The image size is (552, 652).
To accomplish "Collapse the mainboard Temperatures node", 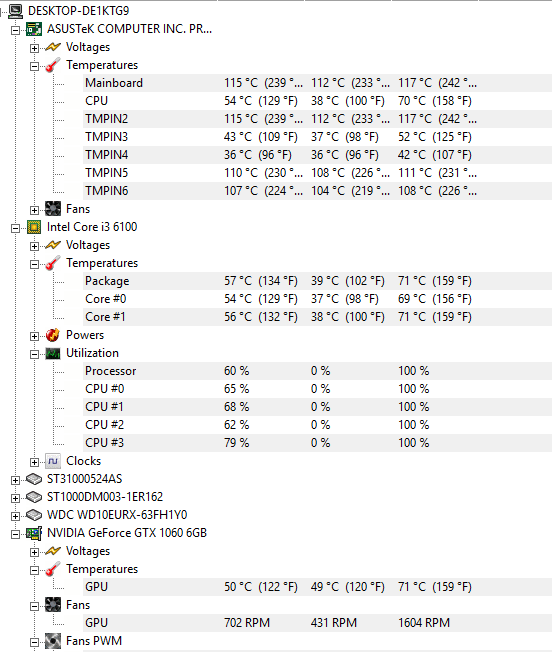I will [x=34, y=66].
